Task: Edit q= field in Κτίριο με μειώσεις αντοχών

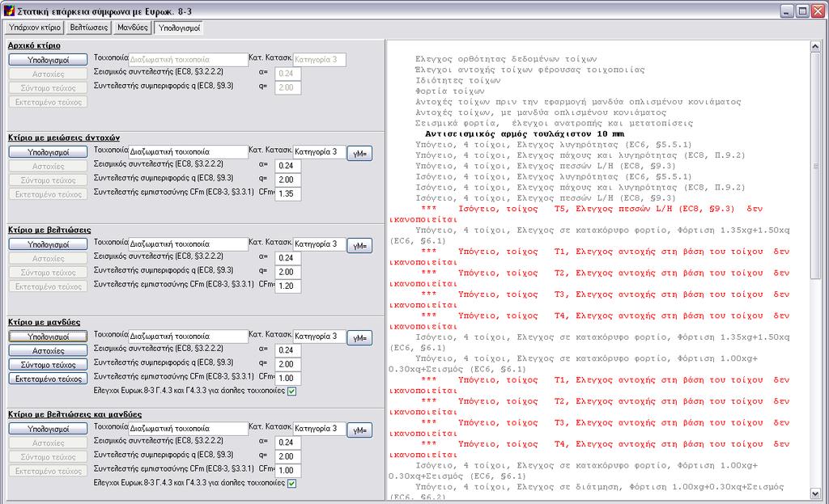Action: click(x=288, y=180)
